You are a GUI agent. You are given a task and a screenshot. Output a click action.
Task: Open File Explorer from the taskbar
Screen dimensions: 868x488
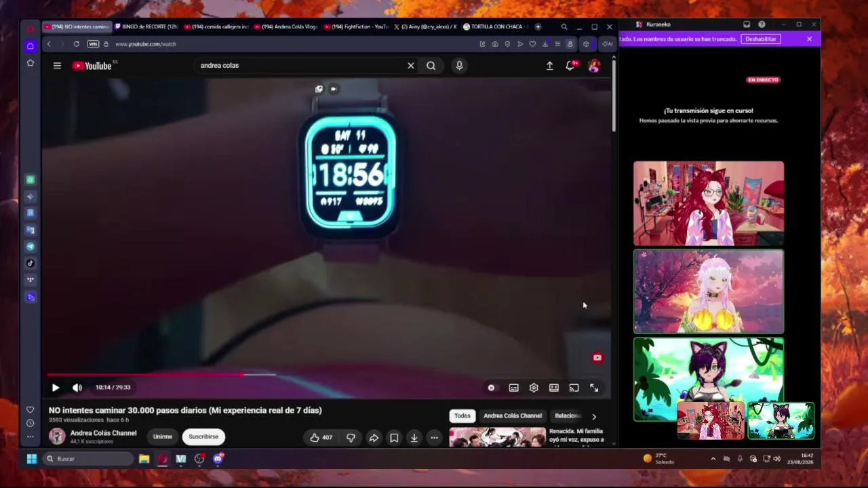tap(144, 459)
